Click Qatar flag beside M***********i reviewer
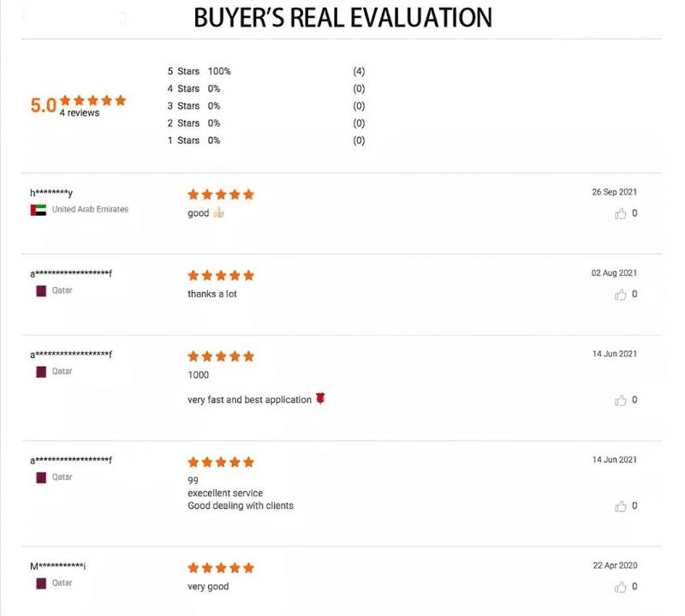The width and height of the screenshot is (685, 616). point(41,583)
